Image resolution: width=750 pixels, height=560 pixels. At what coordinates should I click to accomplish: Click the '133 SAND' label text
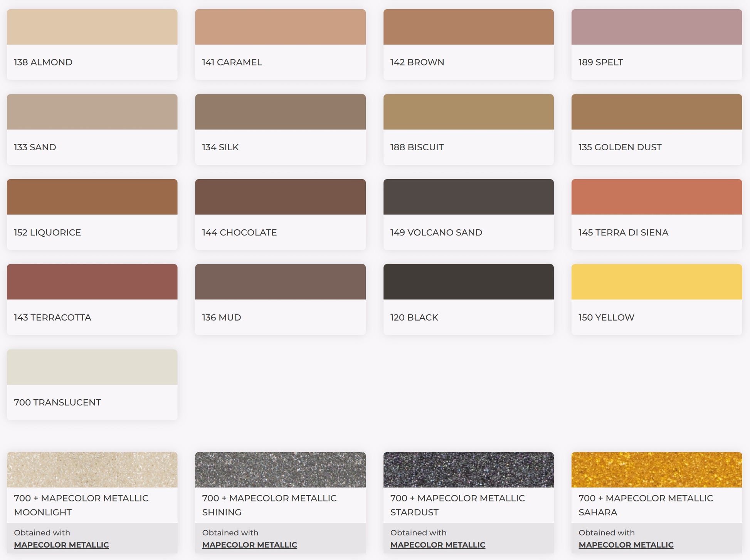35,147
